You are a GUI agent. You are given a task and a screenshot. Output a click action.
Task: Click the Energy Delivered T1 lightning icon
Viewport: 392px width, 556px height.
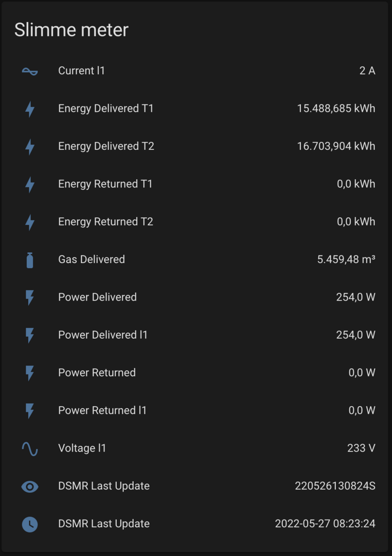pos(30,109)
